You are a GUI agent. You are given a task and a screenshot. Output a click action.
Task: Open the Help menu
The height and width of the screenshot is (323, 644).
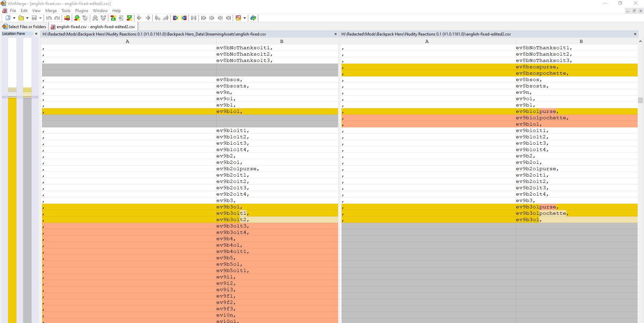[x=116, y=11]
